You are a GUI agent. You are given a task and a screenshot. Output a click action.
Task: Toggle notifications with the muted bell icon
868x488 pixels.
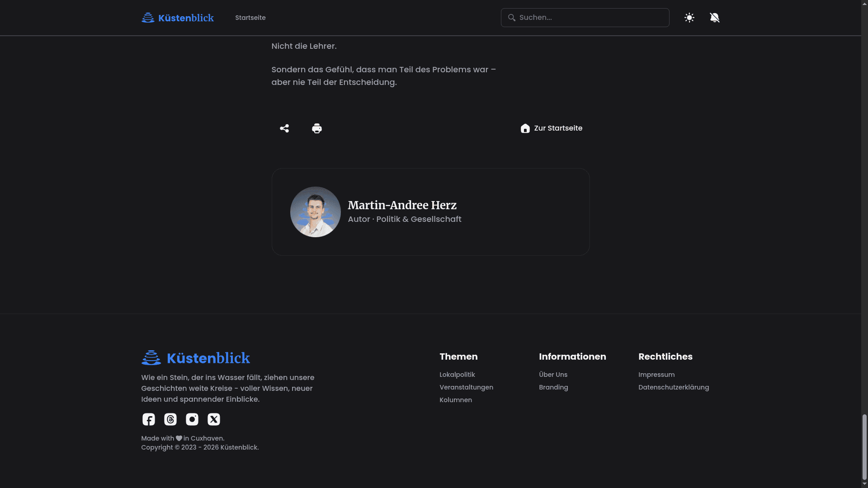[715, 18]
